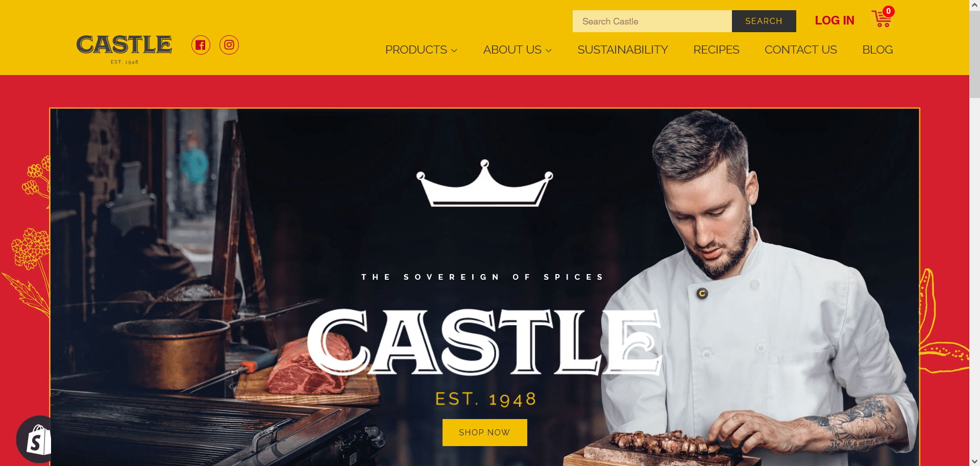The image size is (980, 466).
Task: Follow the Log In link
Action: coord(835,20)
